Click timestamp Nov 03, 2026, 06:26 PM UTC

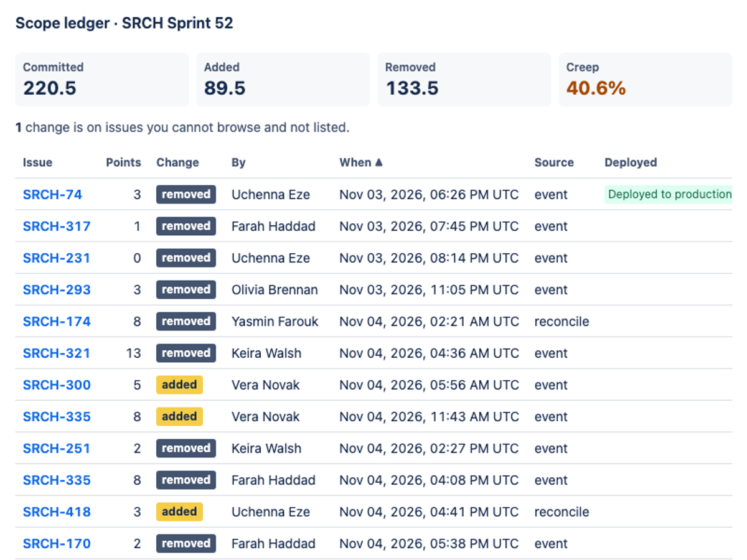[x=429, y=195]
